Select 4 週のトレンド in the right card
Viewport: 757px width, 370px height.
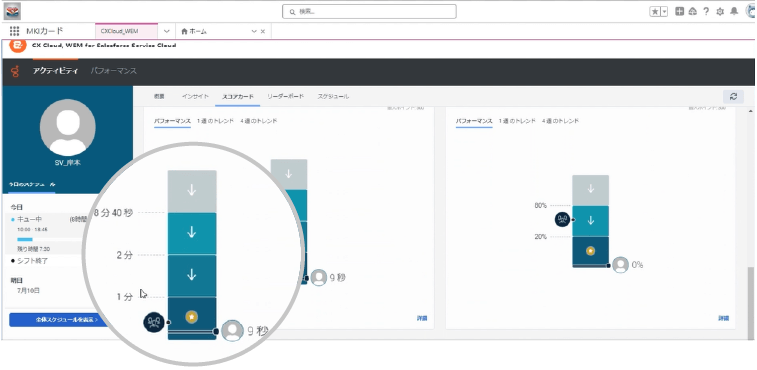(560, 121)
